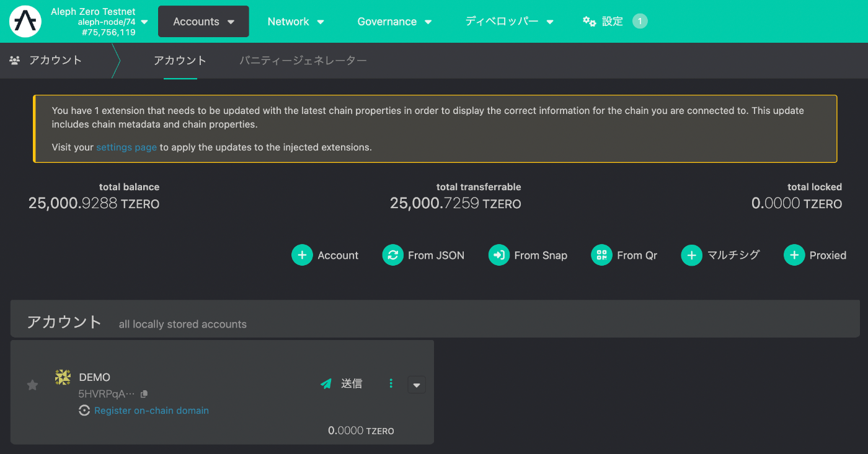Click total transferrable 25,000.7259 TZERO
The image size is (868, 454).
pos(456,203)
